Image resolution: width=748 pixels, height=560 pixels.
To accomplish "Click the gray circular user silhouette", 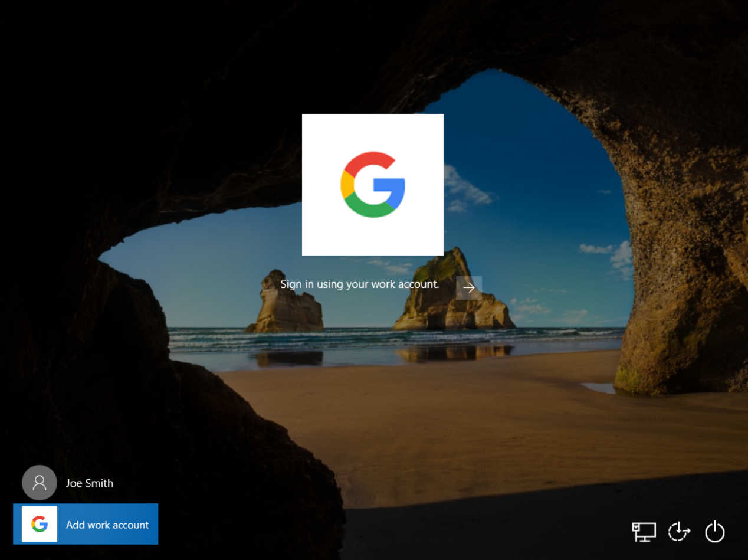I will coord(39,483).
